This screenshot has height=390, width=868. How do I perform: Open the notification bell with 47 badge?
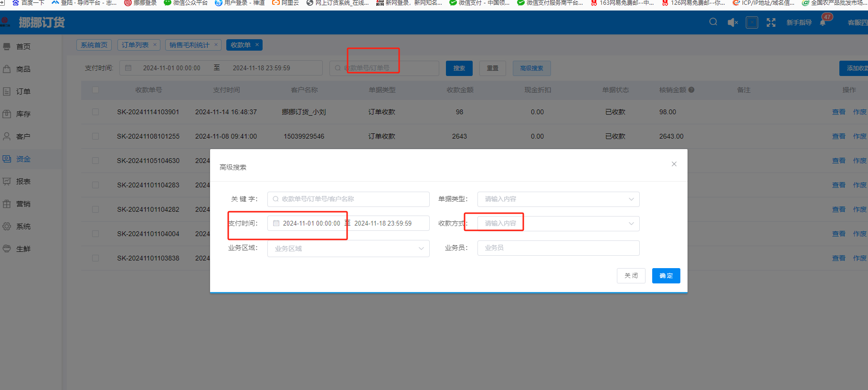823,22
